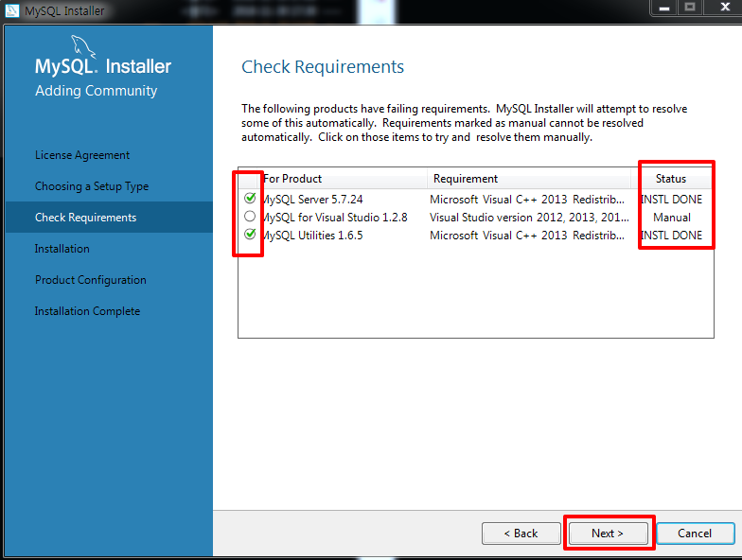This screenshot has width=742, height=560.
Task: Toggle the MySQL Utilities 1.6.5 check circle
Action: tap(250, 235)
